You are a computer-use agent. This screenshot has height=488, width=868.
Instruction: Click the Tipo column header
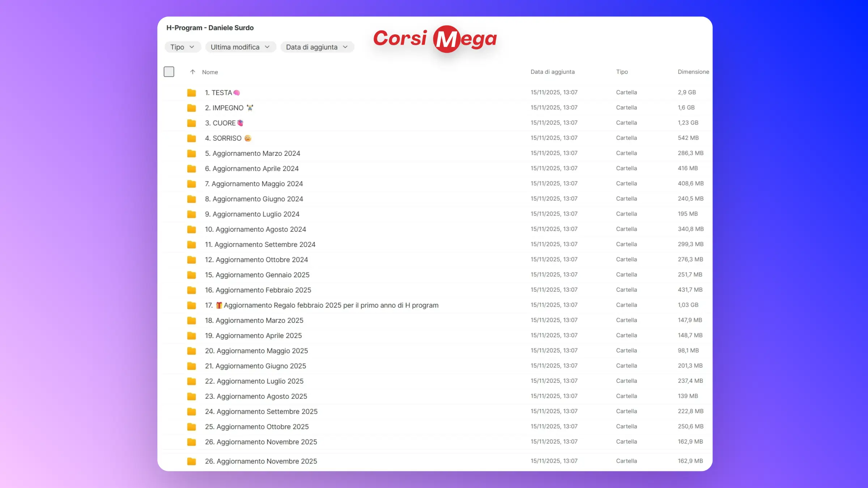[x=622, y=72]
